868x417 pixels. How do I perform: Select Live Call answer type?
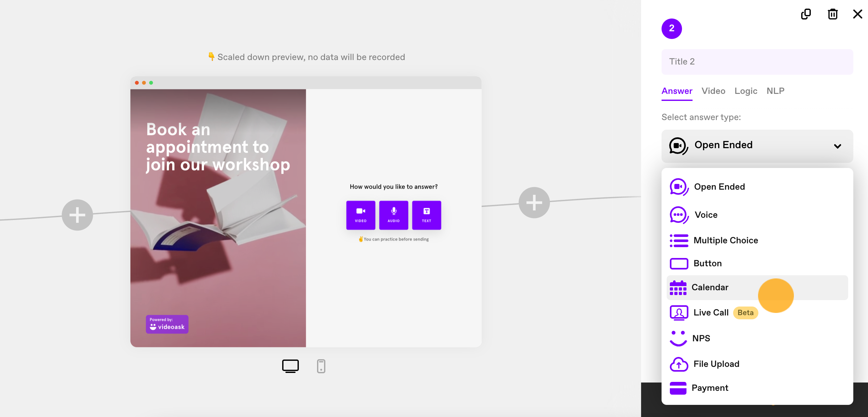point(757,313)
